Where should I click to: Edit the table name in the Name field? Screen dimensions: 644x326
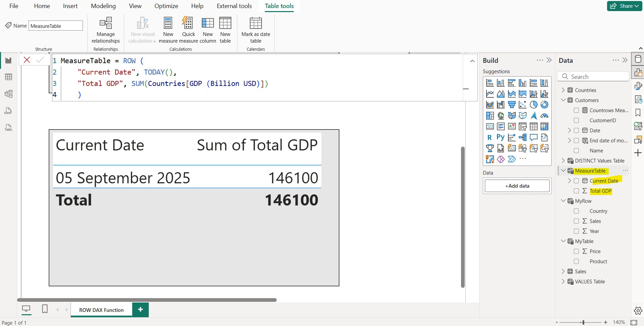click(x=55, y=25)
